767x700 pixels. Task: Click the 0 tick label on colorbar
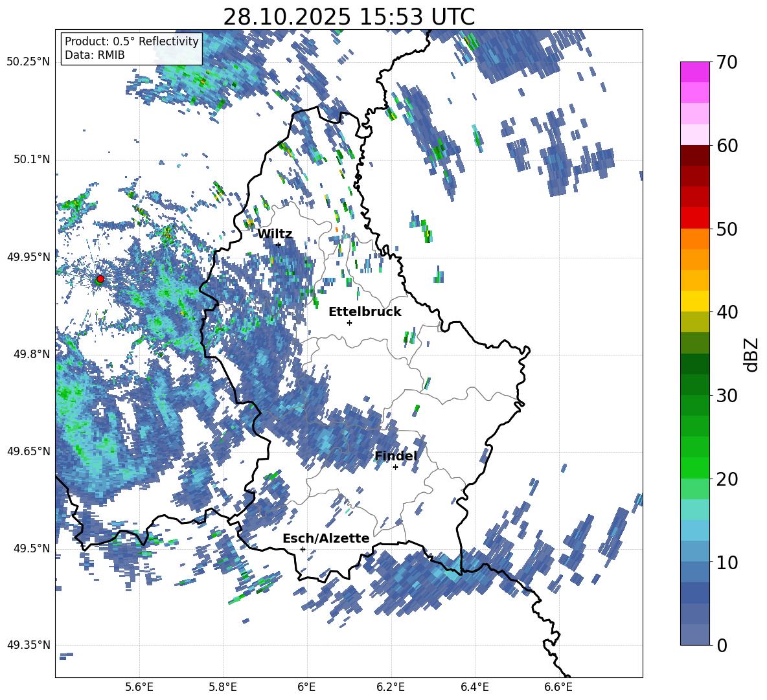722,645
